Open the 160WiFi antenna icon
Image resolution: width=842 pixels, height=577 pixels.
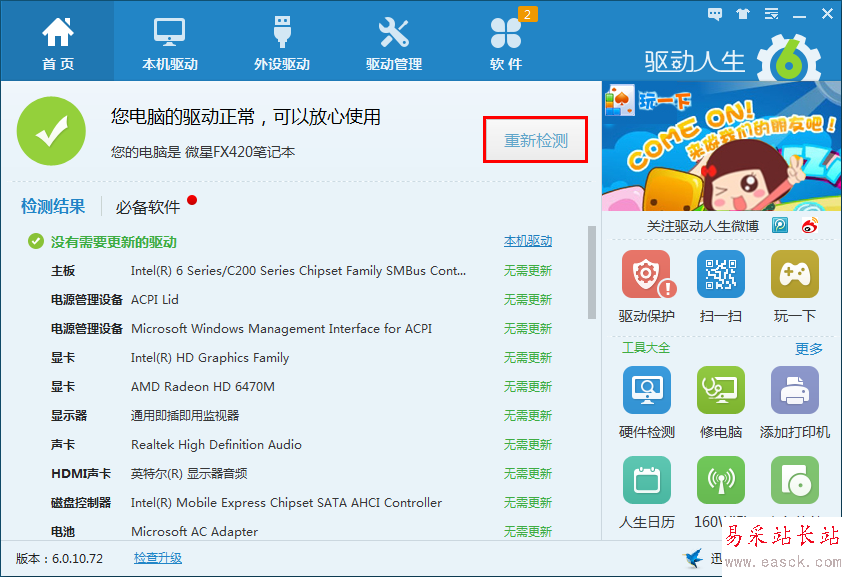point(721,480)
